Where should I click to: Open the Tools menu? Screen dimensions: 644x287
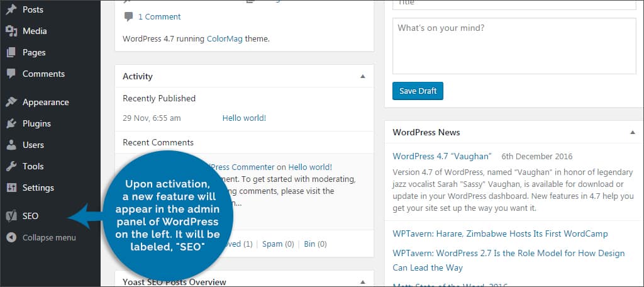click(33, 166)
